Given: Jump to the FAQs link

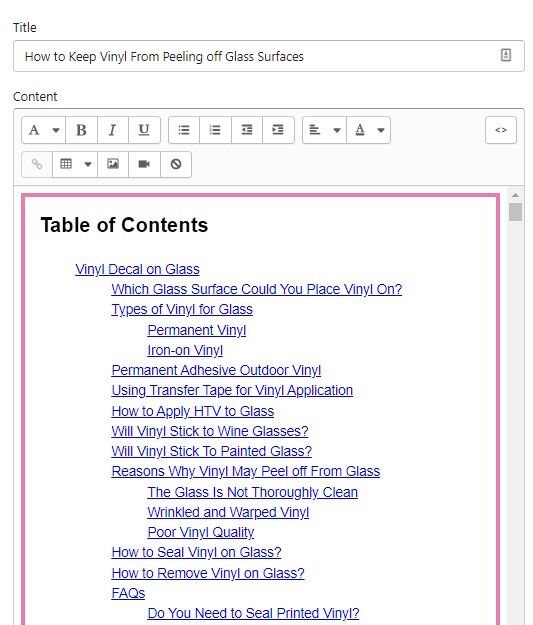Looking at the screenshot, I should (128, 593).
